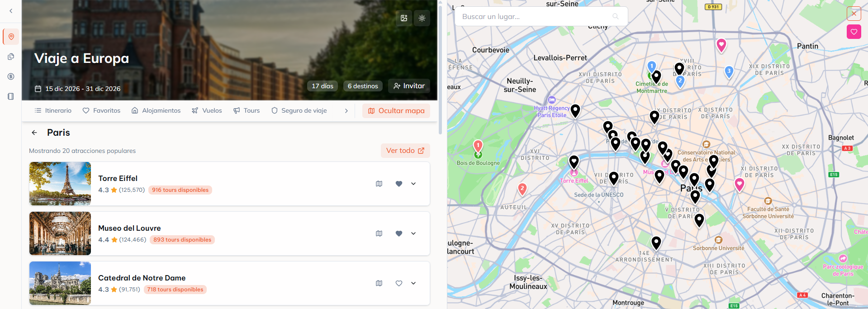Screen dimensions: 868x309
Task: Click the back arrow beside Paris
Action: 34,133
